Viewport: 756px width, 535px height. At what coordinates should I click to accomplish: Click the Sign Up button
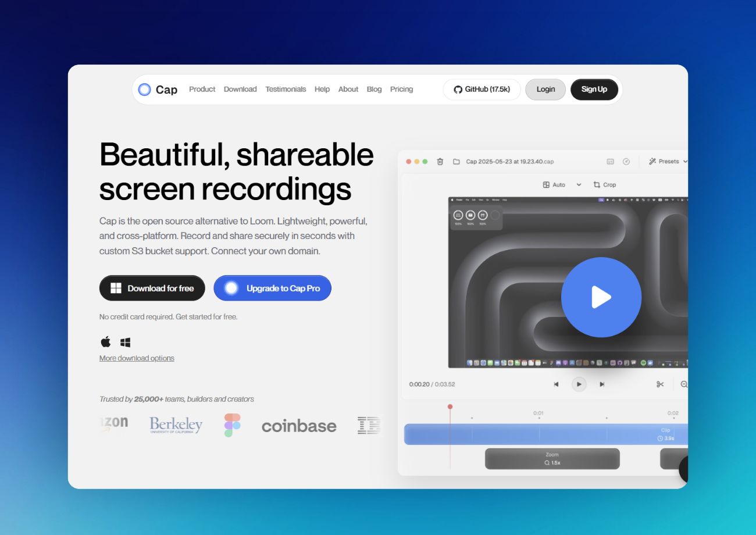(x=594, y=90)
